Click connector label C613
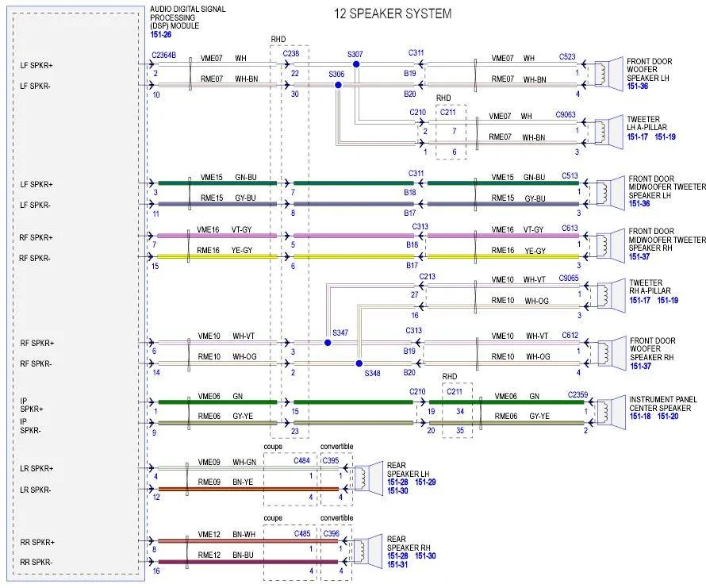Screen dimensions: 706x588 click(570, 229)
